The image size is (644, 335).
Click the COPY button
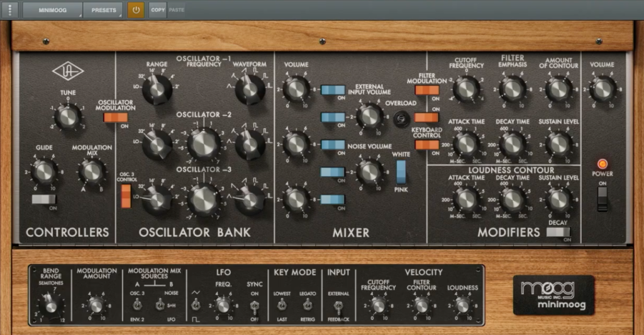(x=158, y=10)
